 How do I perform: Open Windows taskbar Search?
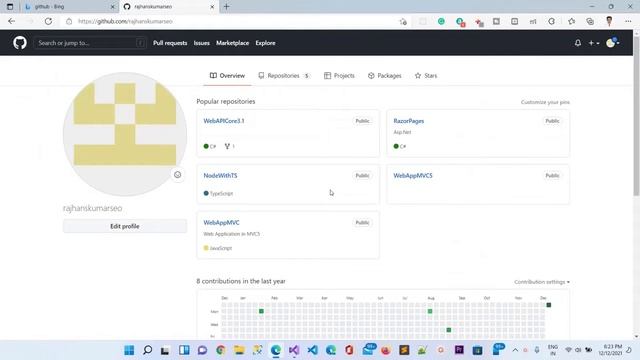coord(147,350)
